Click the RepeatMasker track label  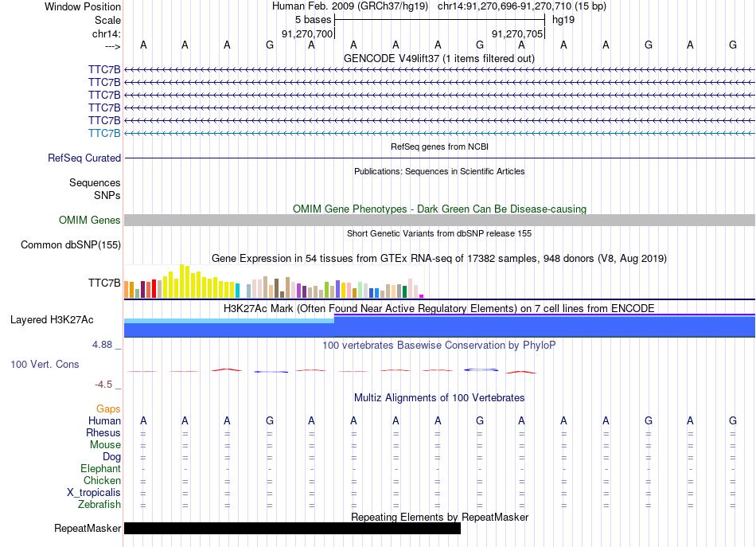pyautogui.click(x=88, y=528)
